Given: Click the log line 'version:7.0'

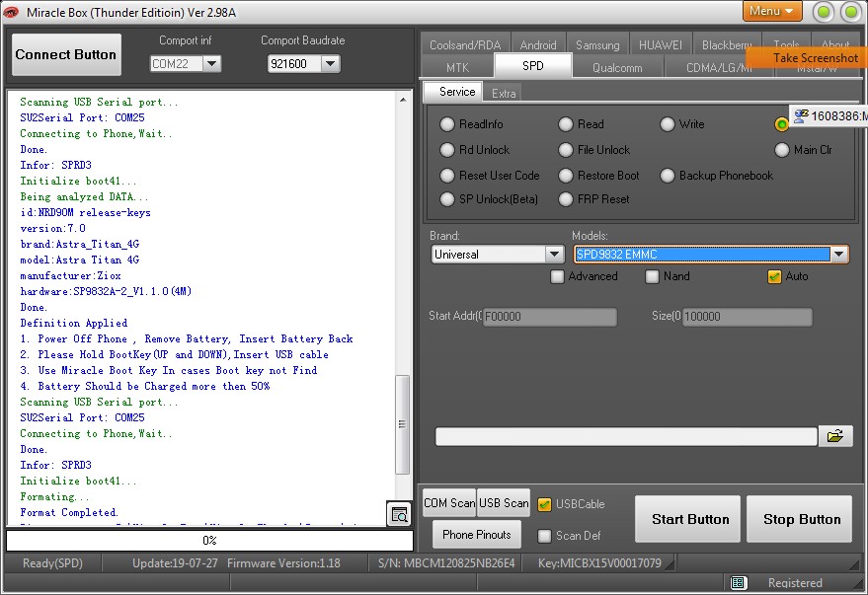Looking at the screenshot, I should (52, 228).
